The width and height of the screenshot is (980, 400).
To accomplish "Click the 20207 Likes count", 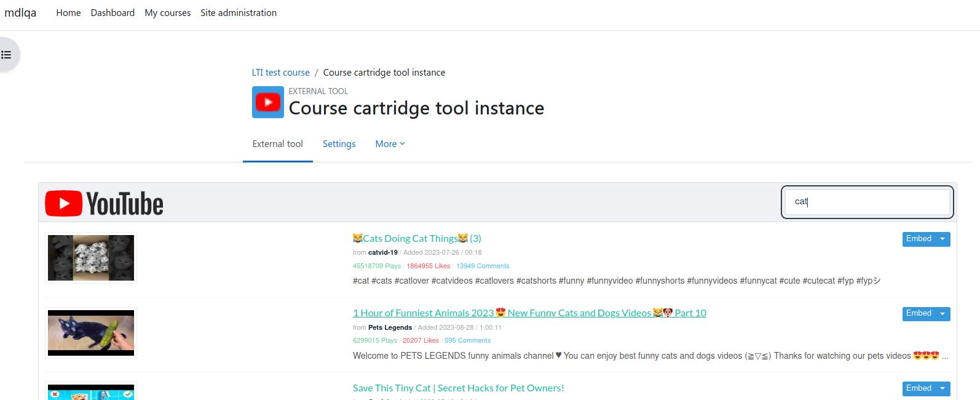I will point(421,340).
